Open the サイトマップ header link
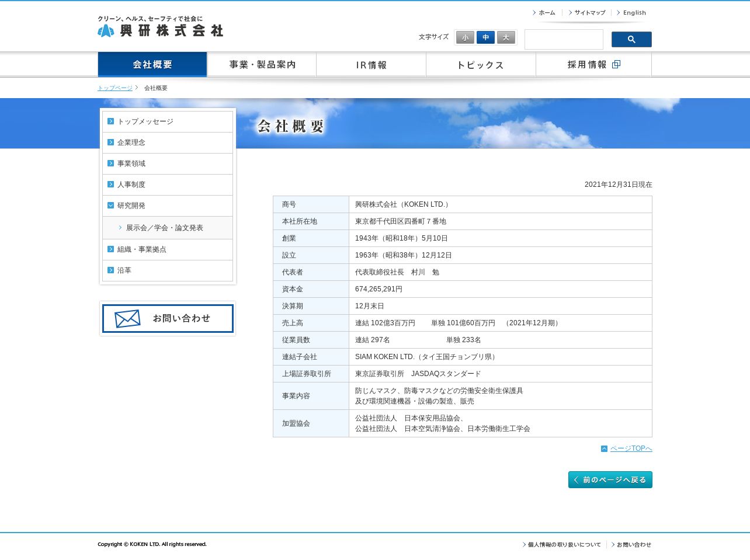The image size is (750, 560). pyautogui.click(x=587, y=13)
